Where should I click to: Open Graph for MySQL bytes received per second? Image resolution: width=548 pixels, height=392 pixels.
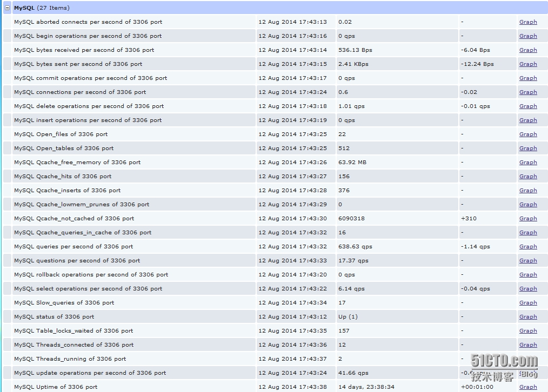coord(527,50)
